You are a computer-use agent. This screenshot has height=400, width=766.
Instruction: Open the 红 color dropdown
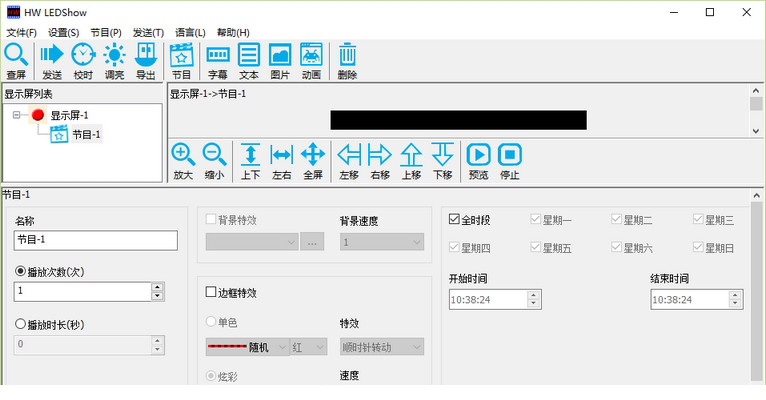(x=308, y=347)
